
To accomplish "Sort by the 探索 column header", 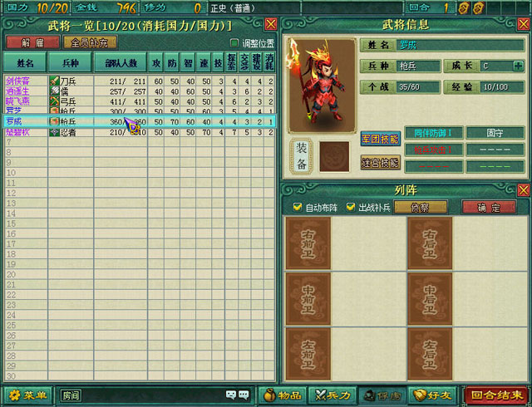I will pos(231,62).
